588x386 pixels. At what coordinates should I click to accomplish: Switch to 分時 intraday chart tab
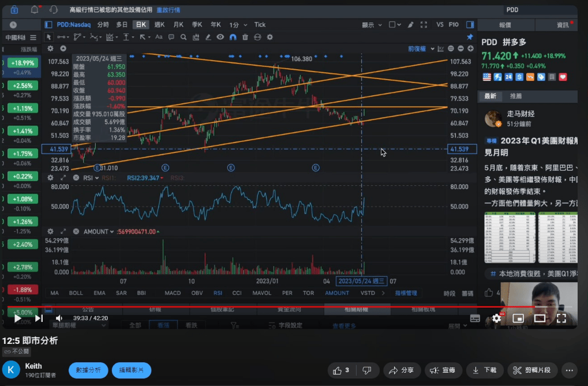[103, 25]
